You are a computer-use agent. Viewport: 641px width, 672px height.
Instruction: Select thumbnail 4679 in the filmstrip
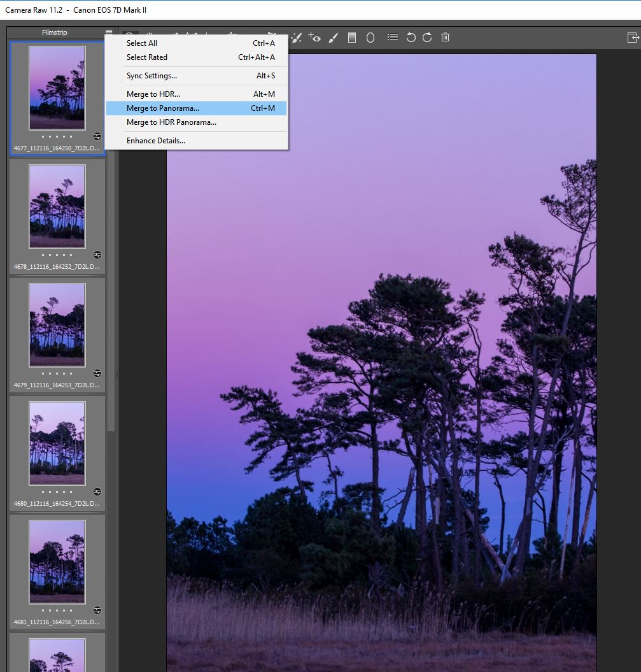click(57, 325)
